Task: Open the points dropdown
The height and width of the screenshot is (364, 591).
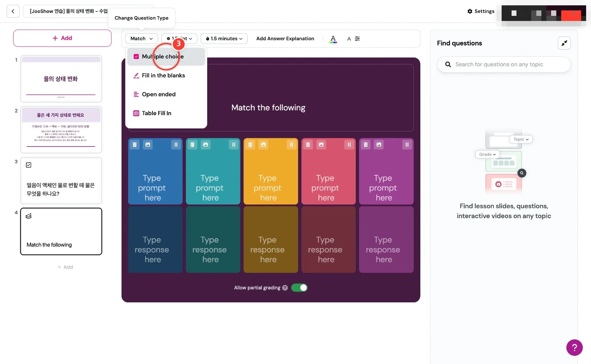Action: pos(179,38)
